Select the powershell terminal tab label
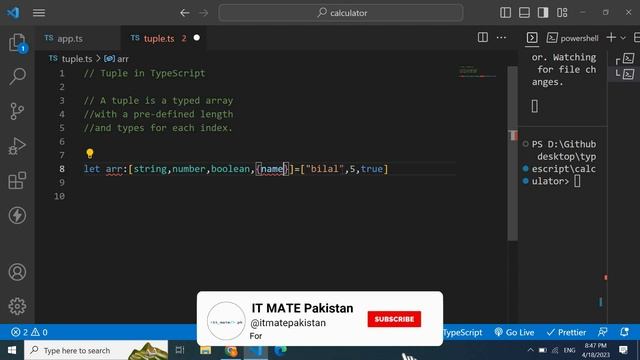Viewport: 640px width, 360px height. point(579,38)
